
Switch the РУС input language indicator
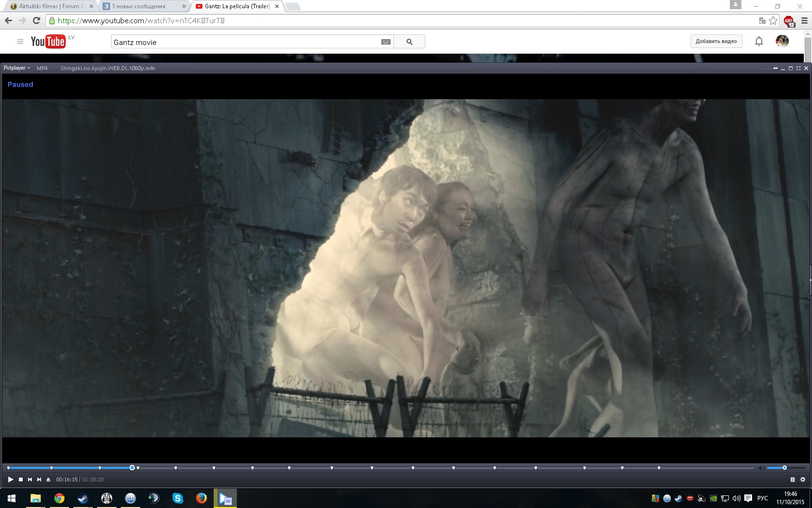[x=763, y=498]
